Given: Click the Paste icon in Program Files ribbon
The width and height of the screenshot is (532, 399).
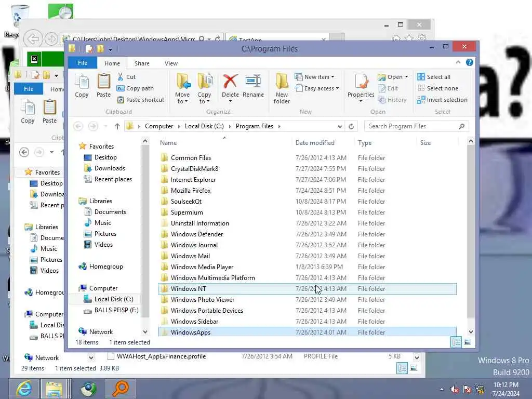Looking at the screenshot, I should (x=103, y=86).
